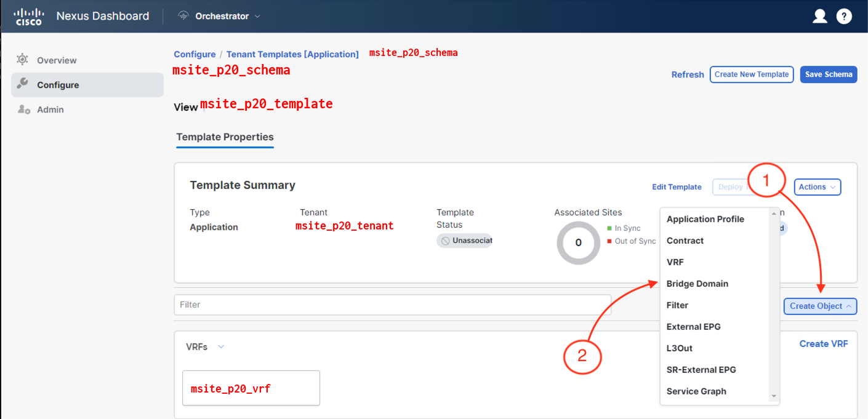The height and width of the screenshot is (419, 868).
Task: Collapse the Create Object dropdown
Action: click(x=820, y=306)
